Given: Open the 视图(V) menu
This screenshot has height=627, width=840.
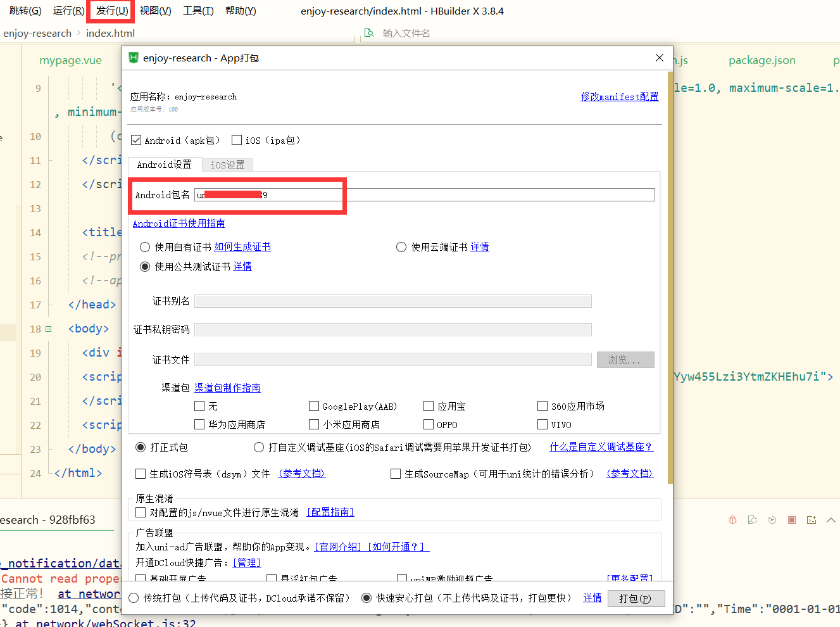Looking at the screenshot, I should point(155,11).
